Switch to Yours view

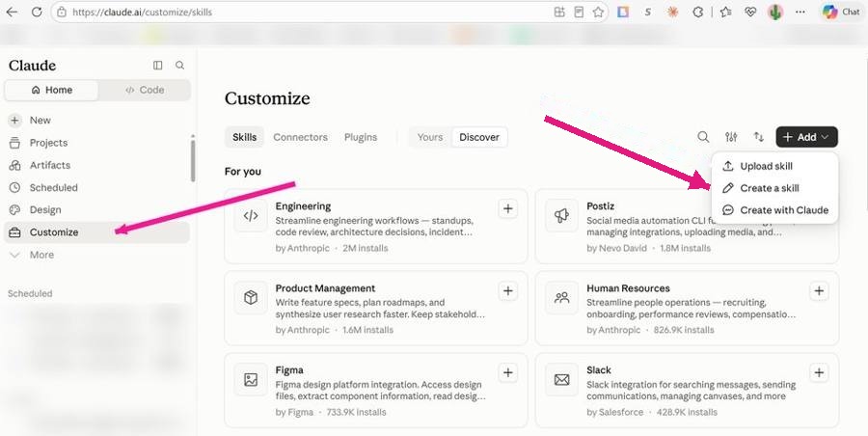(430, 137)
